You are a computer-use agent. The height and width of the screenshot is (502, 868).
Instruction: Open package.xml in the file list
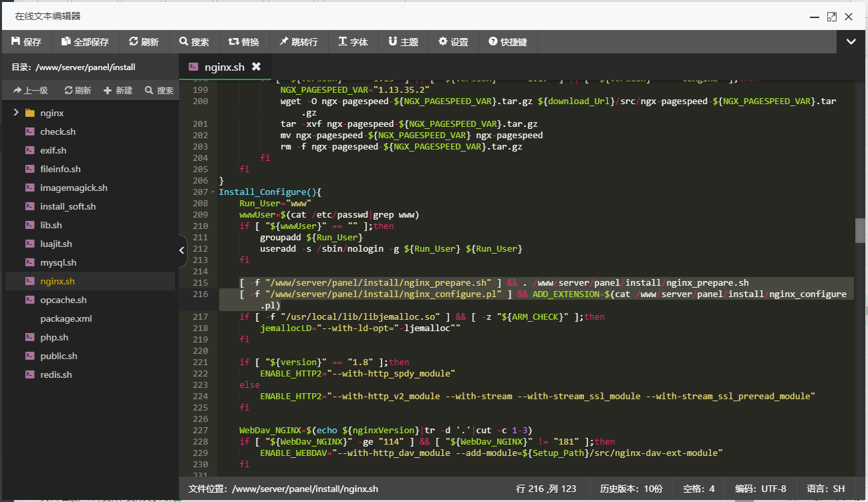[66, 318]
